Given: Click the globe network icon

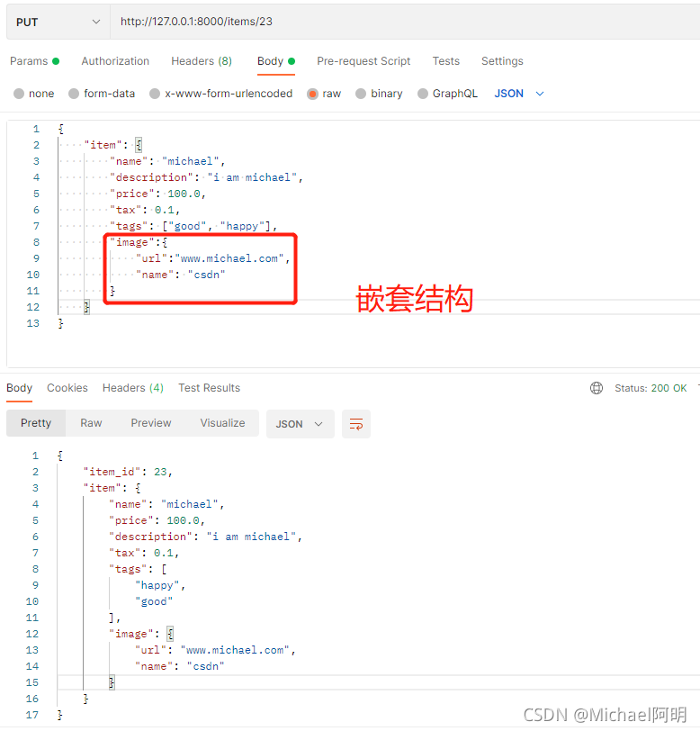Looking at the screenshot, I should 597,388.
